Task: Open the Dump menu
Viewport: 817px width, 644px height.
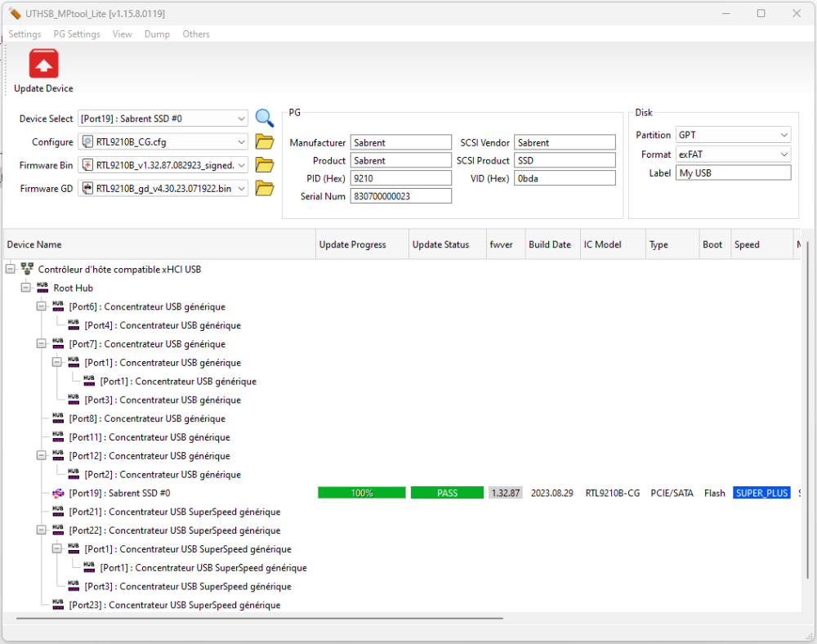Action: tap(157, 34)
